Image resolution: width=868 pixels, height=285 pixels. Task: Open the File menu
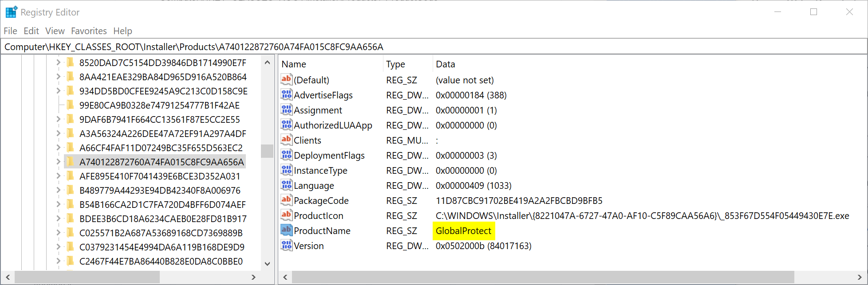[x=10, y=31]
